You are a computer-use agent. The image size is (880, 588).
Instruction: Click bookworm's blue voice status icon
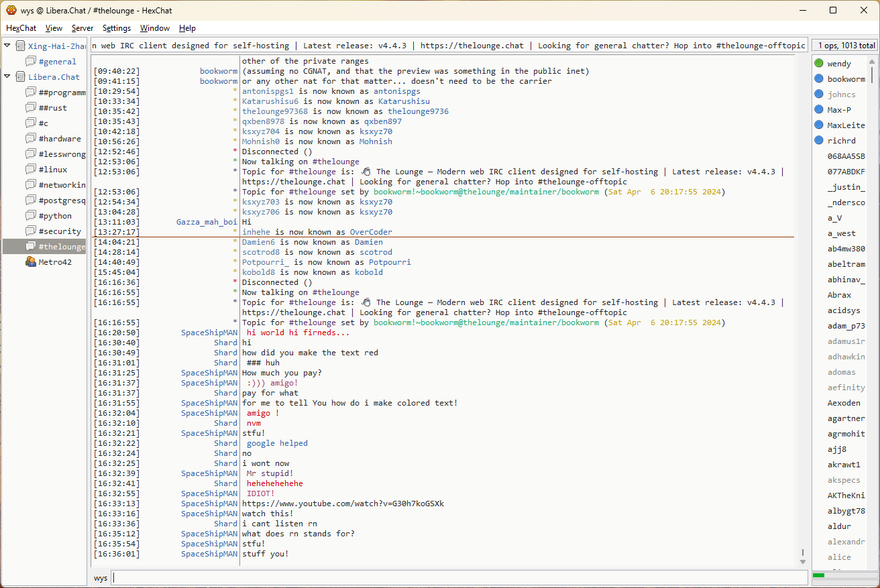click(x=818, y=79)
